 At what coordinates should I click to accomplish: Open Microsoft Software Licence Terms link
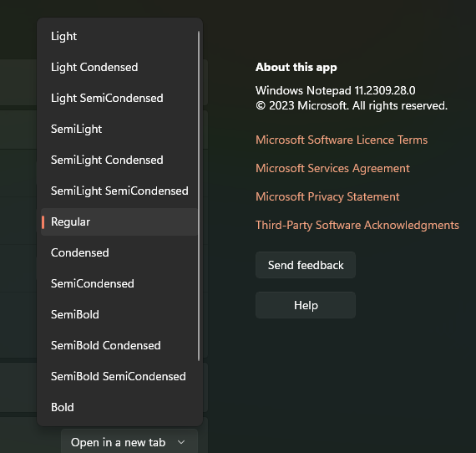point(342,140)
